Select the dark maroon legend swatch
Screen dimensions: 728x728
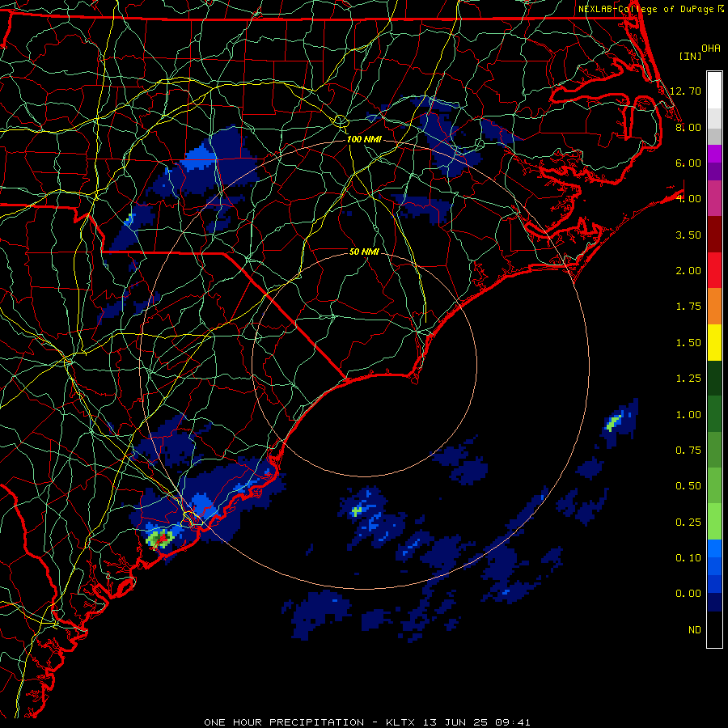click(714, 235)
